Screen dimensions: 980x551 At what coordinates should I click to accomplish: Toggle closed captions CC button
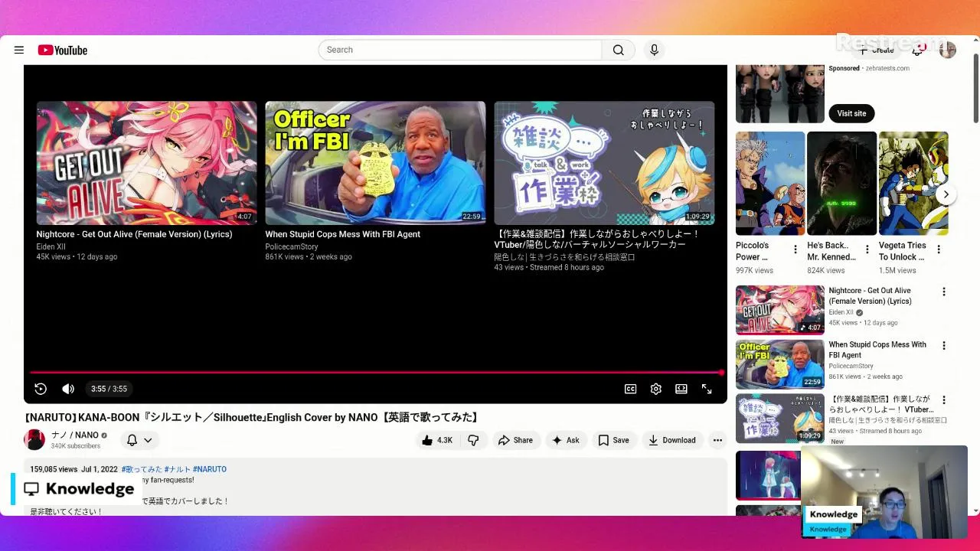(630, 389)
